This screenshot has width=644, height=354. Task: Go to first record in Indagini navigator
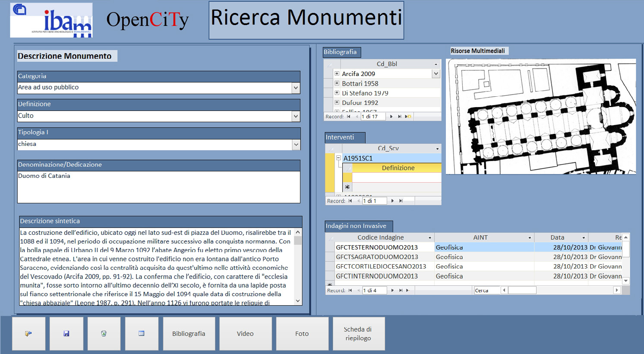[x=350, y=291]
